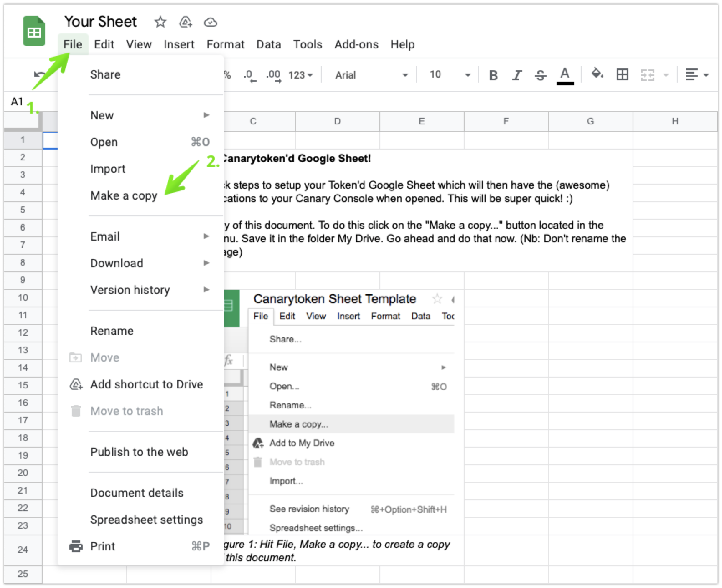
Task: Click the cloud save status icon
Action: 210,22
